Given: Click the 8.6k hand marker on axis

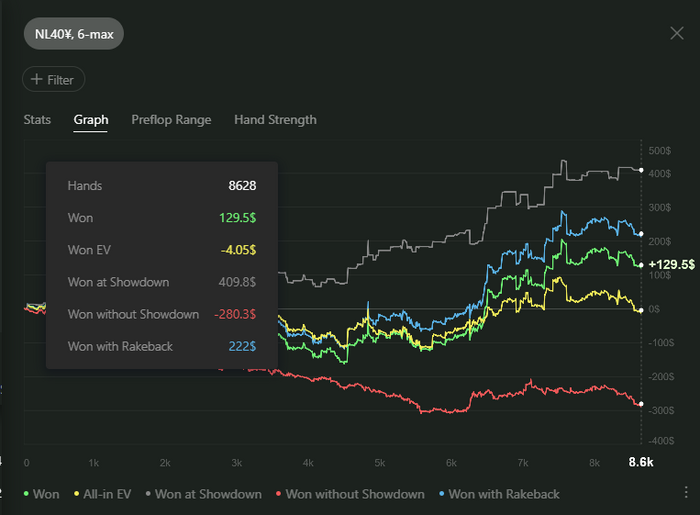Looking at the screenshot, I should point(641,462).
